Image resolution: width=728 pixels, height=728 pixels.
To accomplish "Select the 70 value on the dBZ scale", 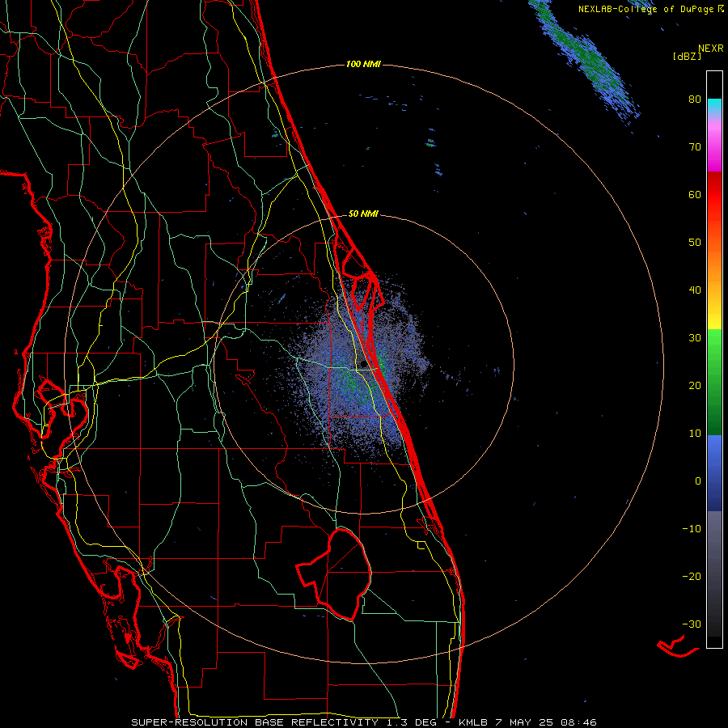I will click(x=695, y=146).
